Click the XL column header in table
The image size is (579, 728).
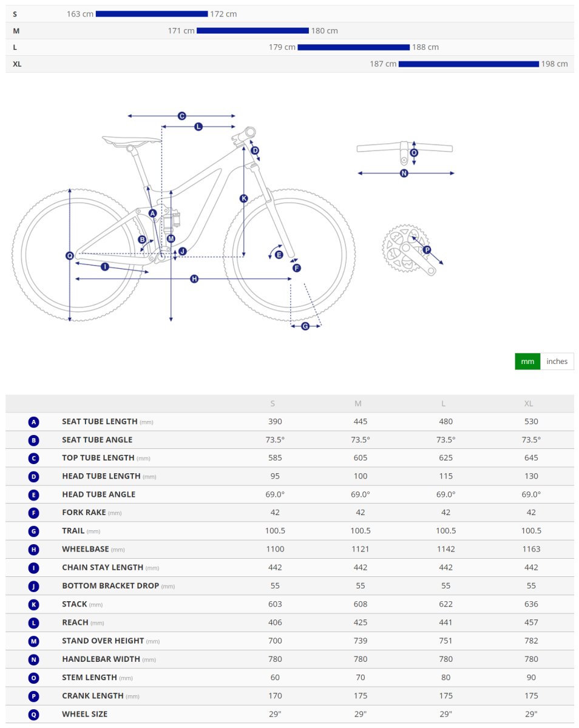(529, 403)
